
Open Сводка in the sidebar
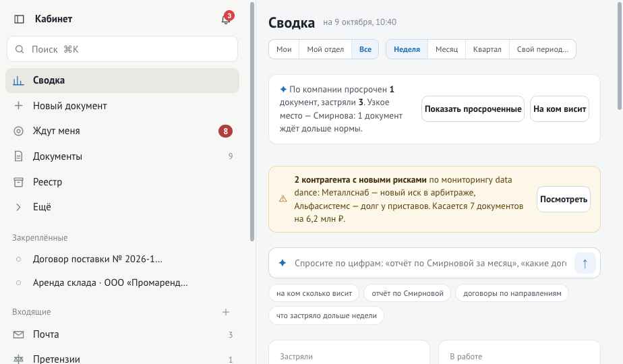click(x=123, y=80)
